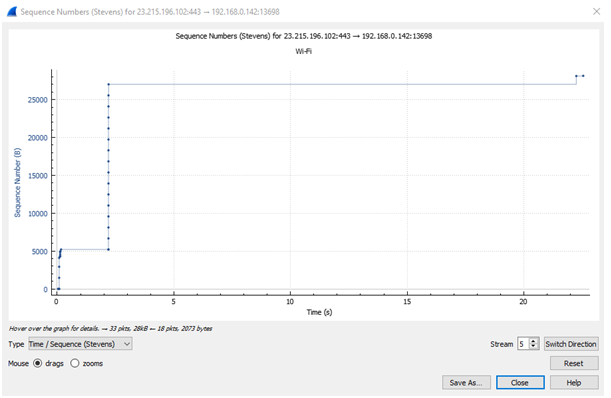This screenshot has height=398, width=611.
Task: Open the Help button
Action: tap(574, 382)
